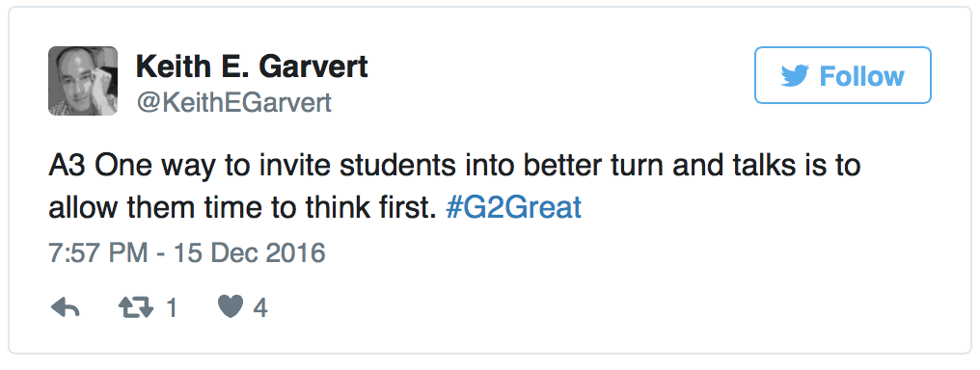The height and width of the screenshot is (370, 980).
Task: Click the like count of 4
Action: coord(260,308)
